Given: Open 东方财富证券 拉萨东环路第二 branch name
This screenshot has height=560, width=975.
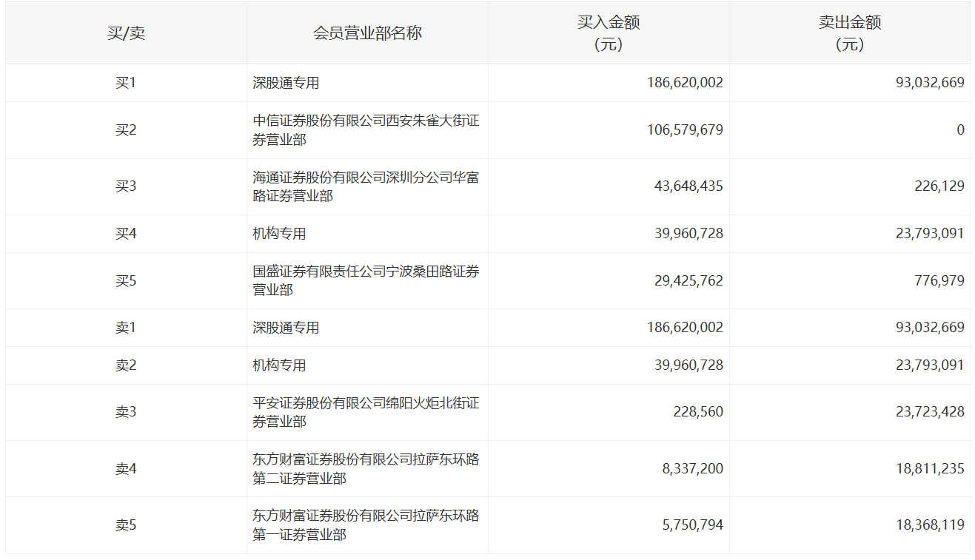Looking at the screenshot, I should (x=366, y=469).
